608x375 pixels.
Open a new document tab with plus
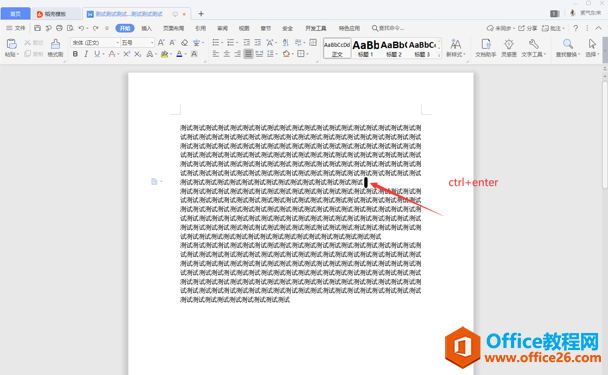[x=201, y=14]
